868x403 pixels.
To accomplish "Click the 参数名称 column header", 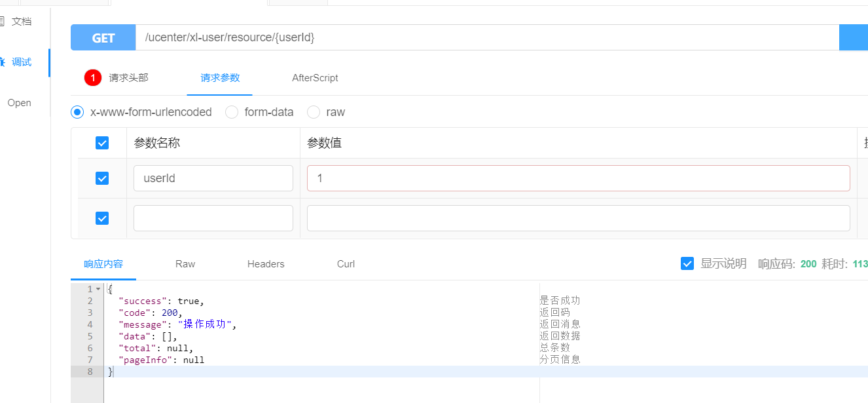I will click(x=157, y=143).
